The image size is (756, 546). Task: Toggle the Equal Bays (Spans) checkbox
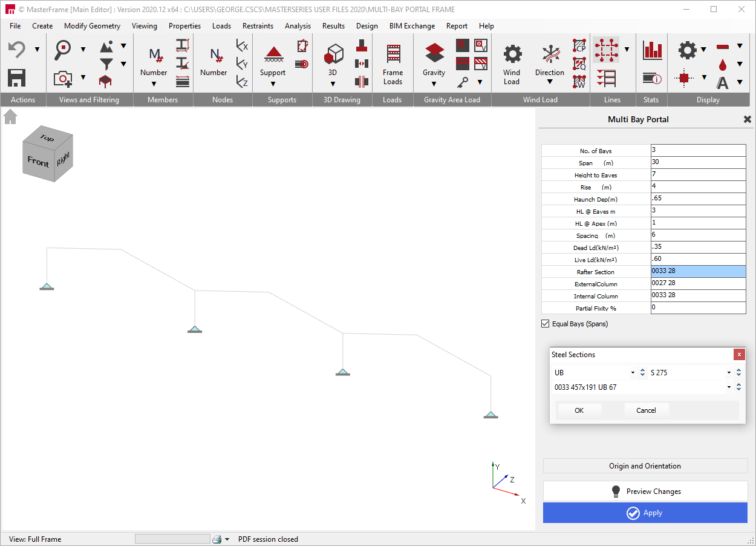tap(546, 324)
